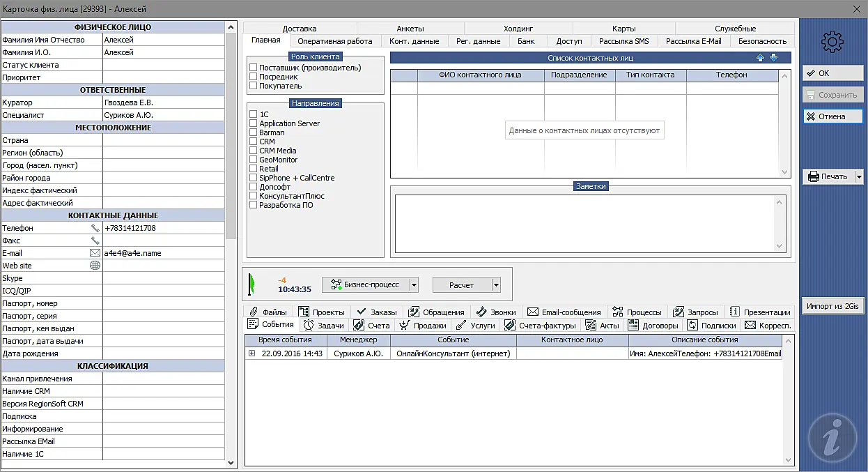Expand the Расчет dropdown arrow

(x=496, y=284)
